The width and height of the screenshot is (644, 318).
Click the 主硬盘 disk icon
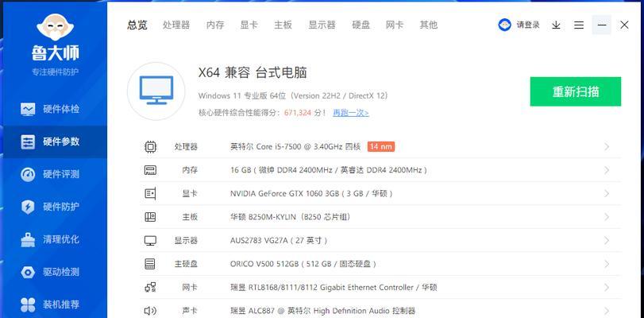coord(150,264)
